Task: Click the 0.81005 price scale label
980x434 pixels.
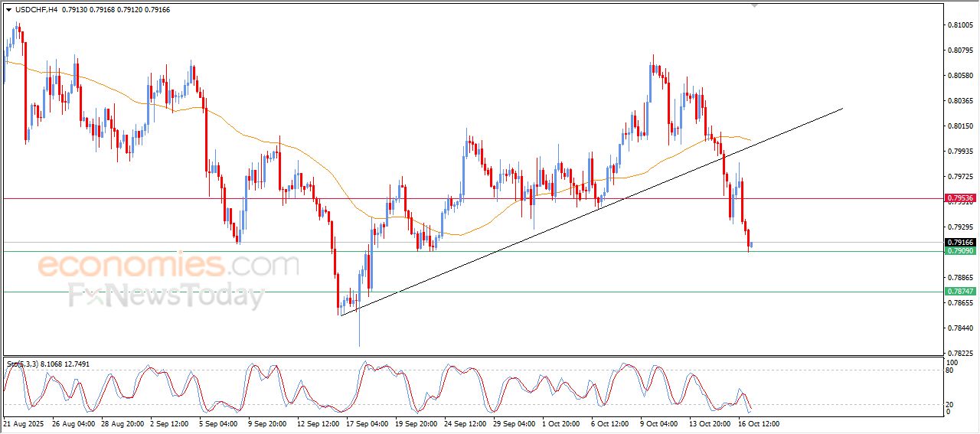Action: [960, 25]
